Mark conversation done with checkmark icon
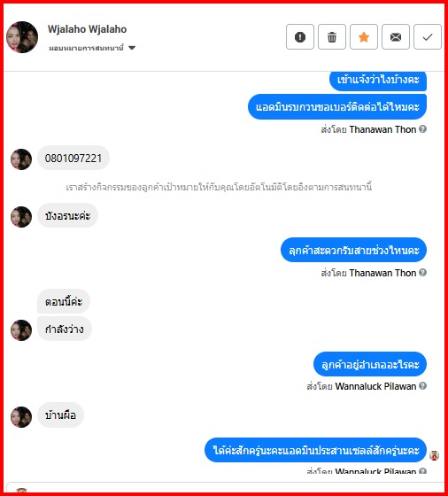This screenshot has width=448, height=496. pyautogui.click(x=428, y=37)
